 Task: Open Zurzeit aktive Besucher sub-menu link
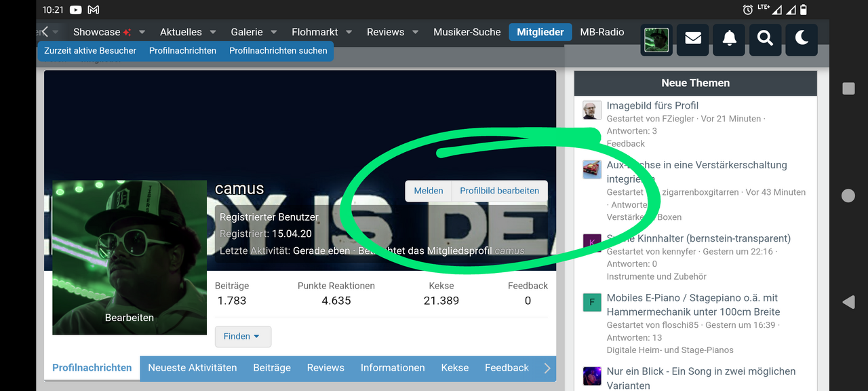tap(90, 51)
